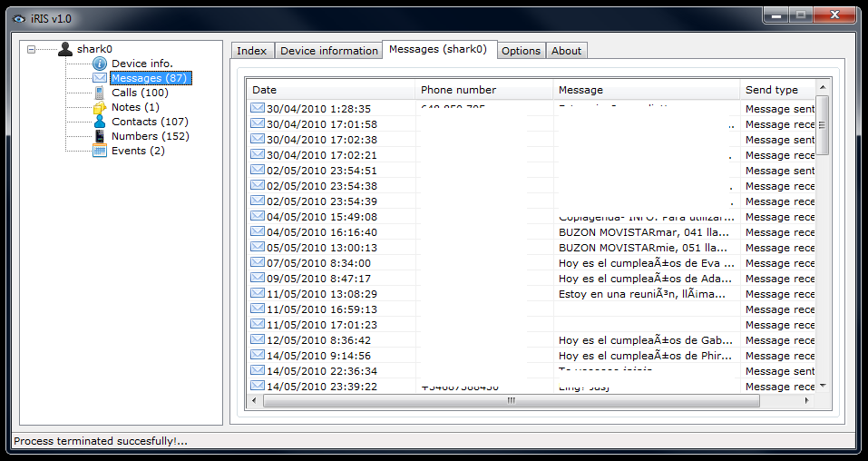Sort by the Send type column header
The height and width of the screenshot is (461, 868).
tap(778, 90)
